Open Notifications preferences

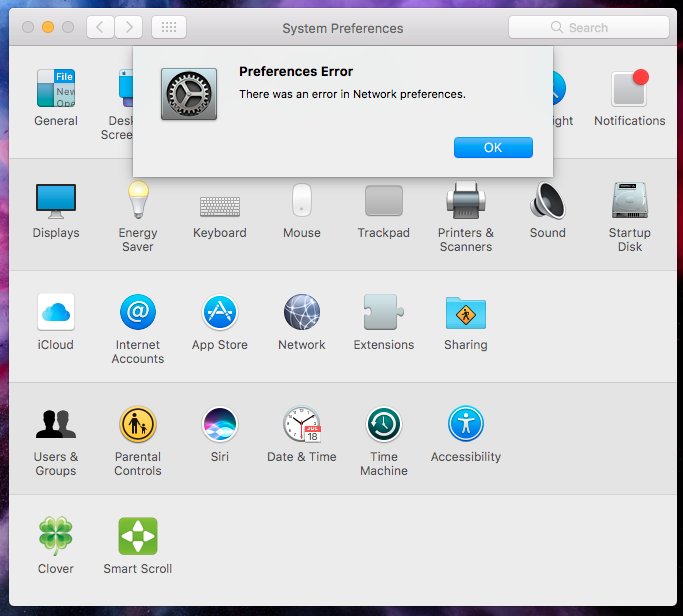(x=629, y=90)
